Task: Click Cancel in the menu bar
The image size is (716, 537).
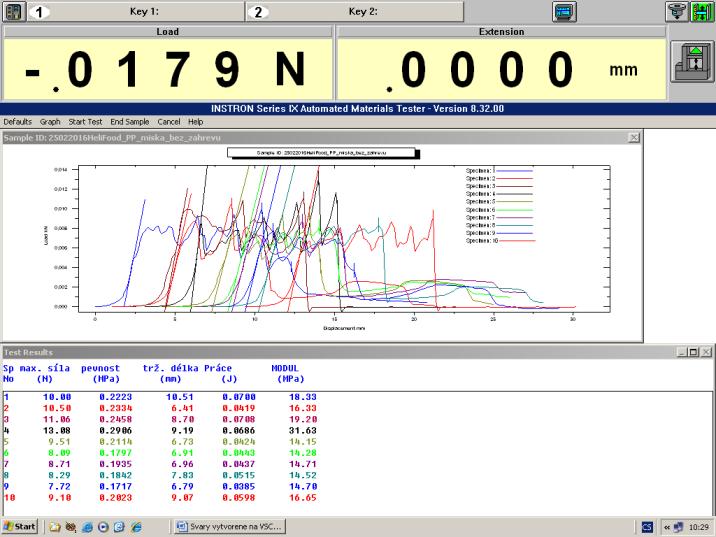Action: point(168,121)
